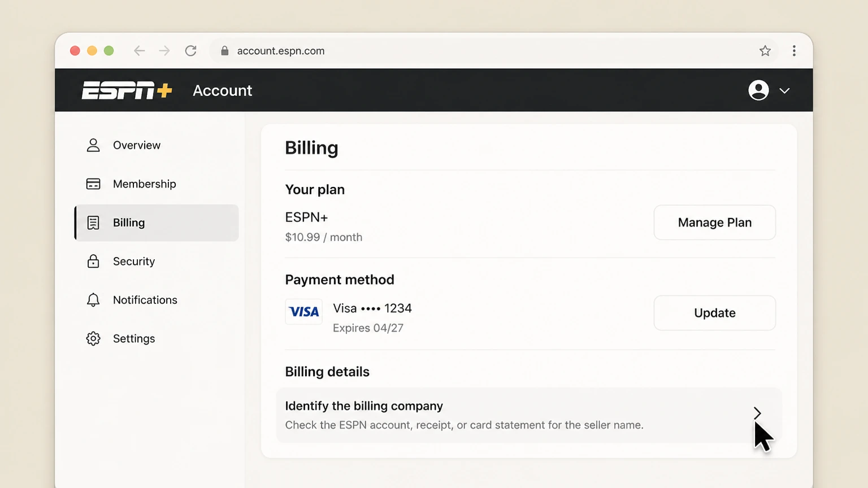Click the "ESPN+" plan name text
868x488 pixels.
[306, 217]
